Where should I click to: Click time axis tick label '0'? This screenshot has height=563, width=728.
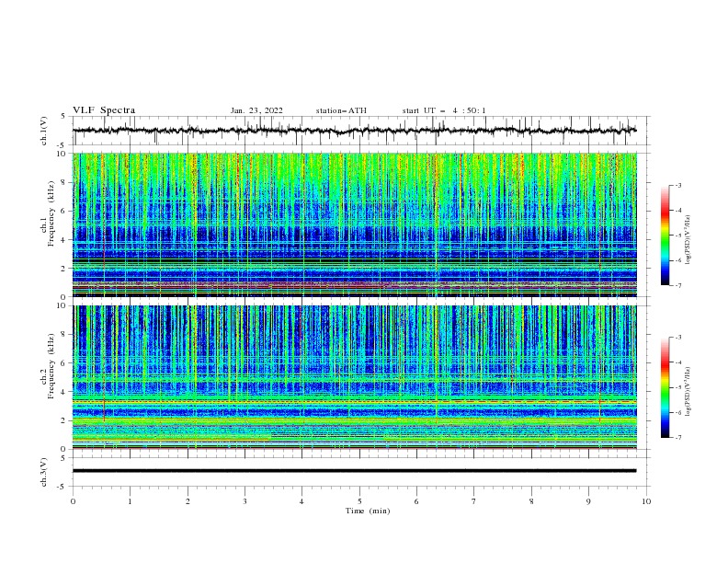(73, 501)
